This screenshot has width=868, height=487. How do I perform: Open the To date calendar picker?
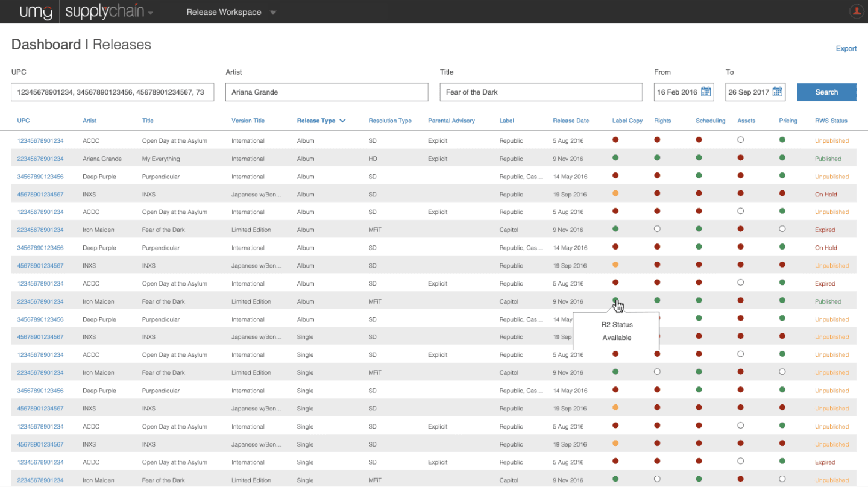(x=778, y=92)
